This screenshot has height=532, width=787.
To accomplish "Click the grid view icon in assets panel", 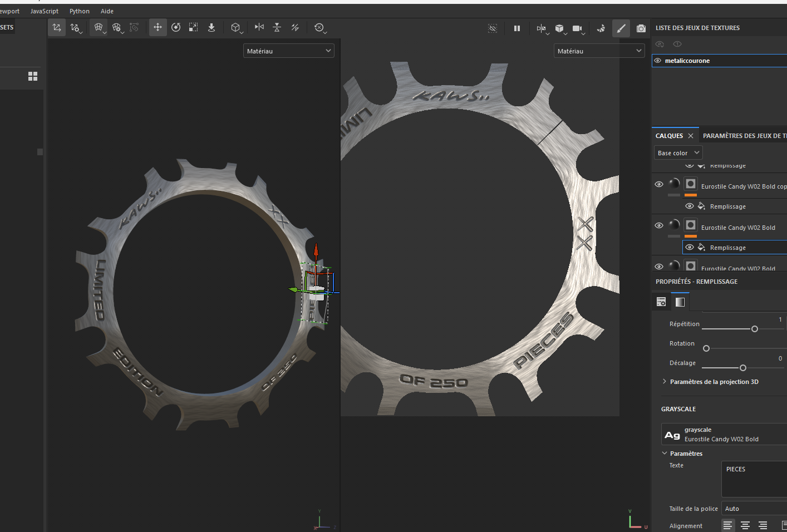I will coord(33,76).
